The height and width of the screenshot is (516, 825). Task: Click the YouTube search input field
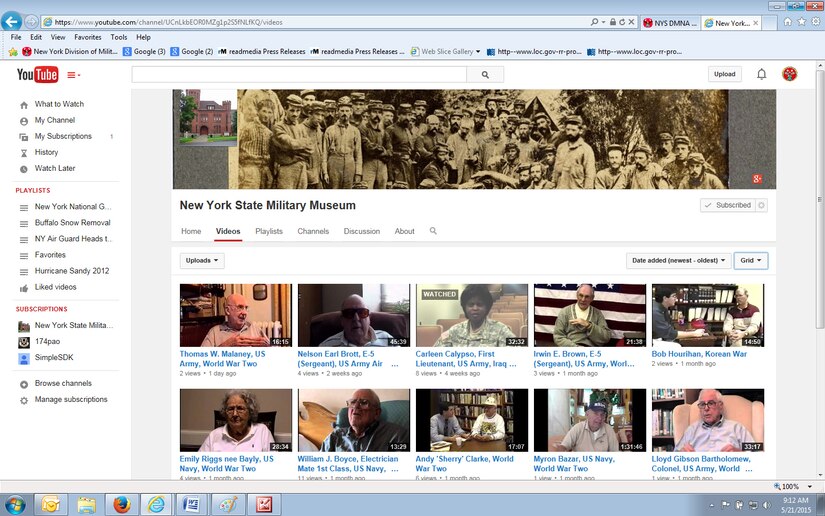tap(299, 74)
